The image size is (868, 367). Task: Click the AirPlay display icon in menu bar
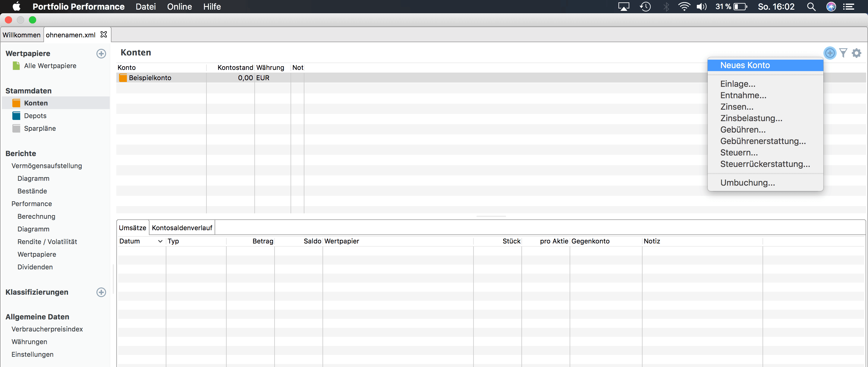[x=624, y=6]
